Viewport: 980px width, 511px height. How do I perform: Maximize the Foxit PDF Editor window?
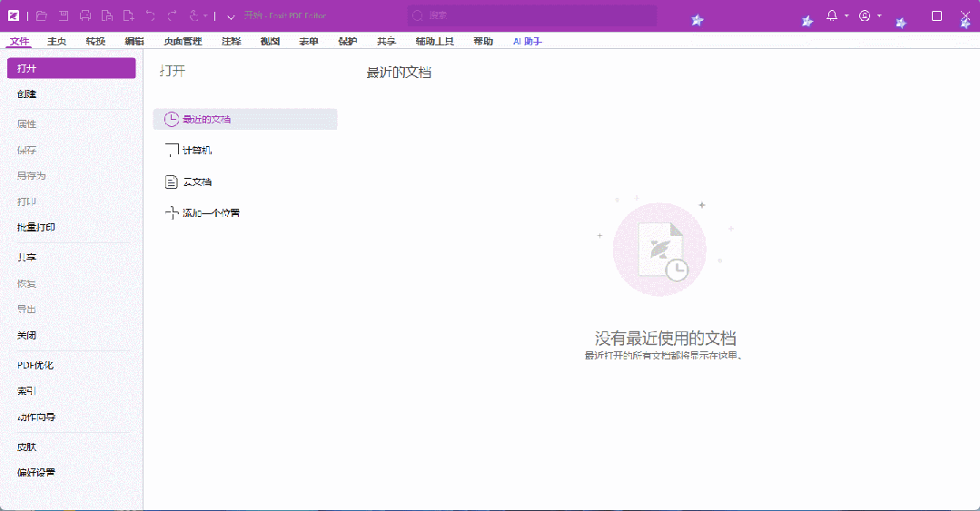point(936,15)
